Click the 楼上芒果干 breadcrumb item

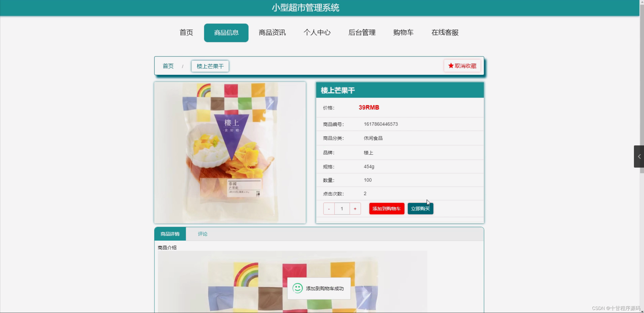tap(210, 66)
